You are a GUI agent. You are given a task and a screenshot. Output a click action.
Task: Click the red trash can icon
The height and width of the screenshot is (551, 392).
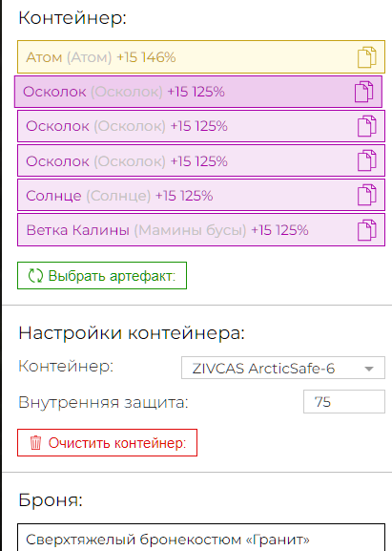(35, 443)
